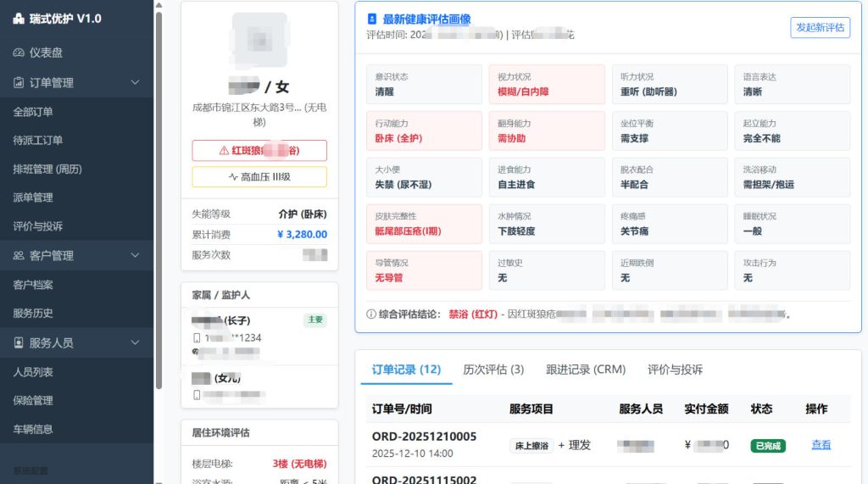
Task: Click the 已完成 status badge
Action: tap(768, 446)
